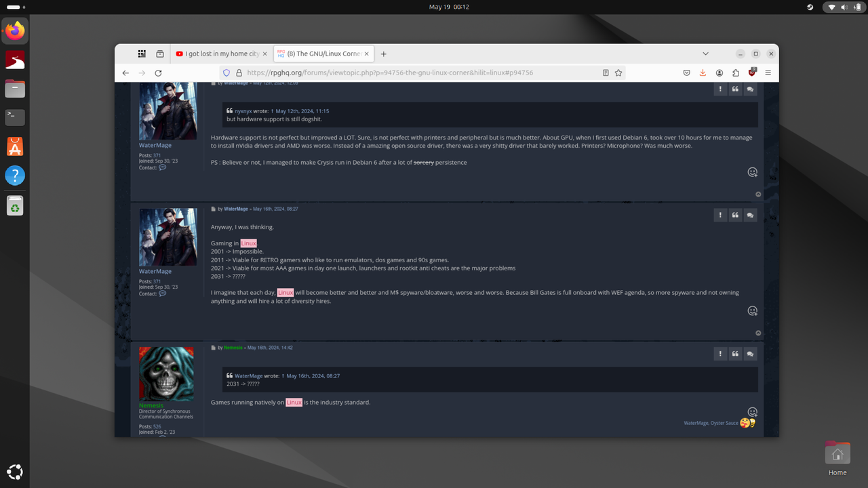This screenshot has width=868, height=488.
Task: Click the Nemesis skull avatar
Action: coord(166,373)
